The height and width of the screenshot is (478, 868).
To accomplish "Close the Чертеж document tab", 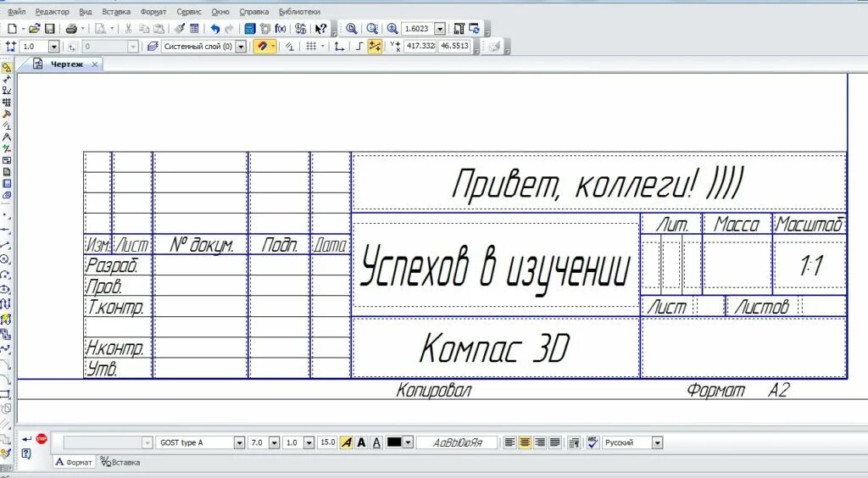I will [x=95, y=64].
